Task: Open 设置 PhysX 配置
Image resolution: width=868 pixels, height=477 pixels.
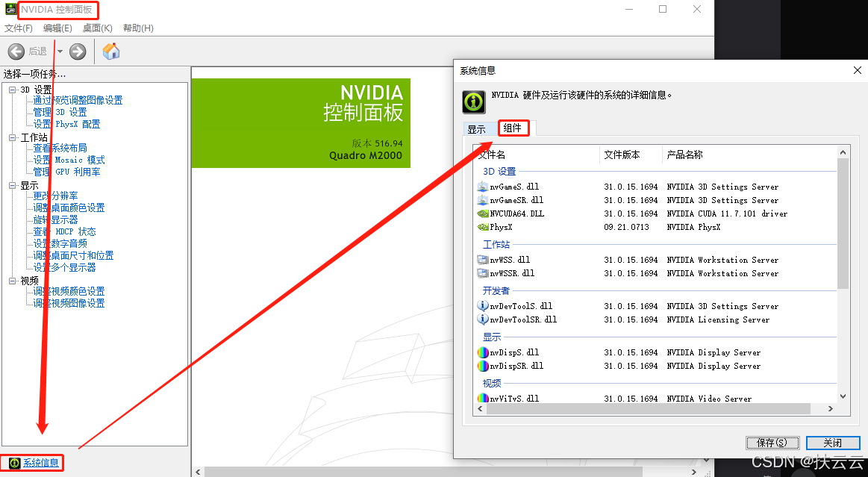Action: [66, 124]
